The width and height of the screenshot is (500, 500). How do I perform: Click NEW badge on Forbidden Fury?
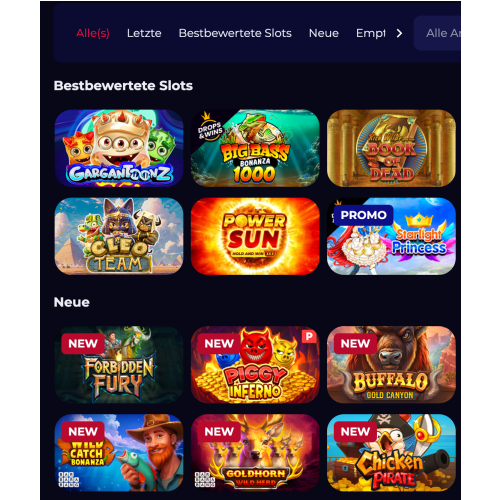tap(83, 343)
